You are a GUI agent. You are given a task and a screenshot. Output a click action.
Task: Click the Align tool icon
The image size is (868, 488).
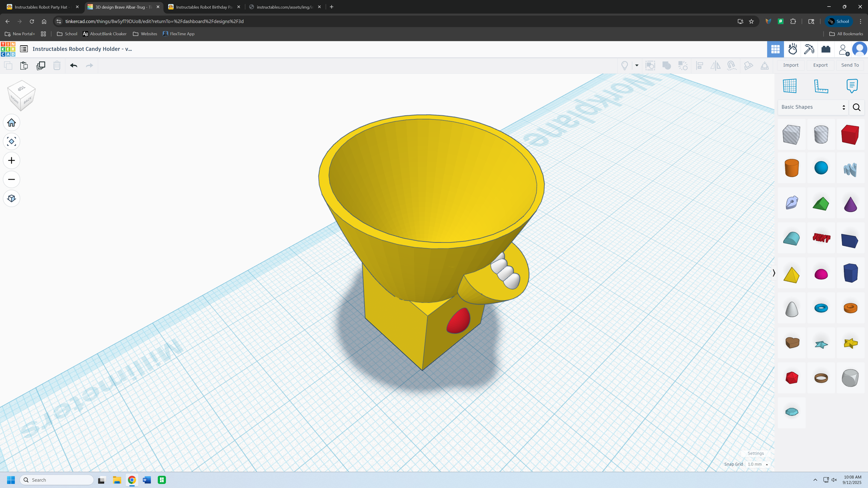pos(700,65)
